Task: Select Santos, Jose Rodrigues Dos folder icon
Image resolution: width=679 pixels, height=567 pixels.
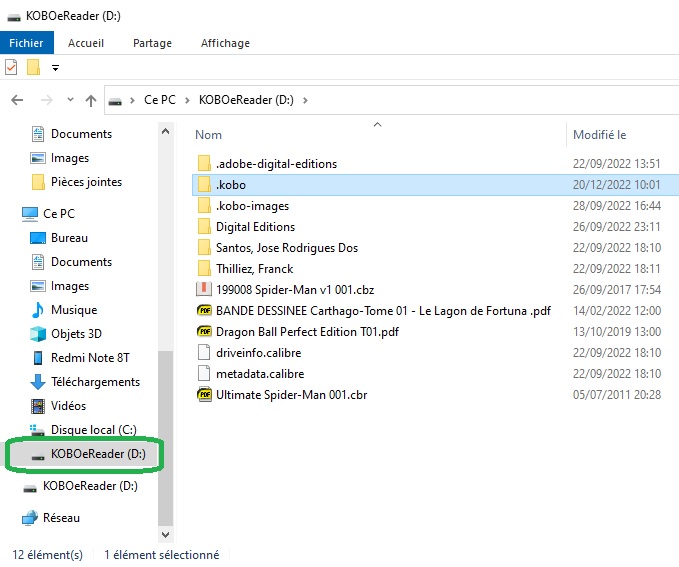Action: 204,247
